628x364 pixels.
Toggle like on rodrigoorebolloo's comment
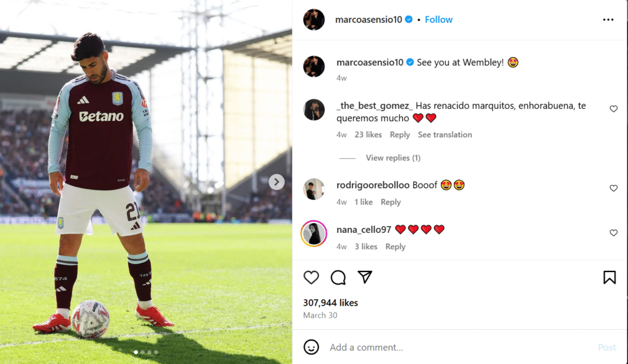click(x=613, y=188)
